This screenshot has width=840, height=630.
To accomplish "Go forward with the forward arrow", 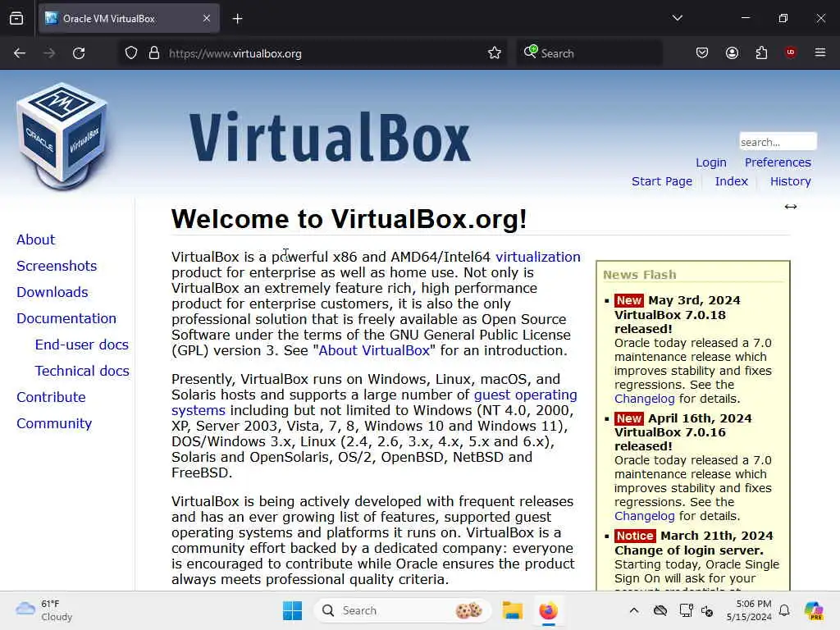I will pos(49,53).
